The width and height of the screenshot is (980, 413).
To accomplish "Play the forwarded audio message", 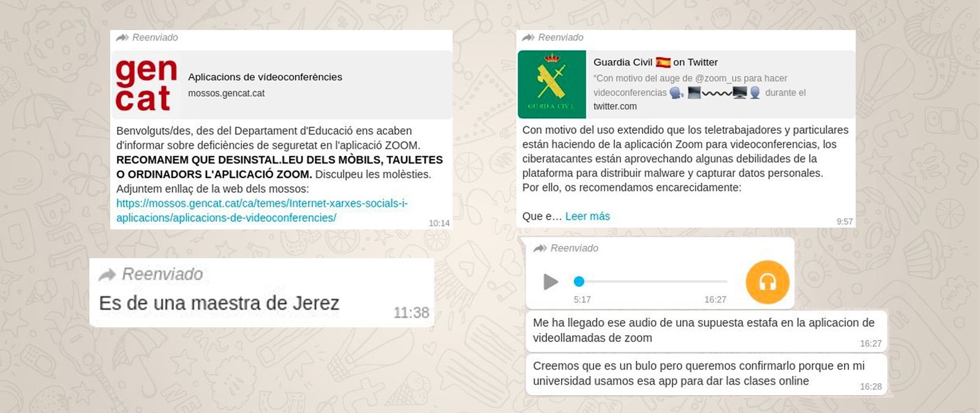I will point(551,281).
